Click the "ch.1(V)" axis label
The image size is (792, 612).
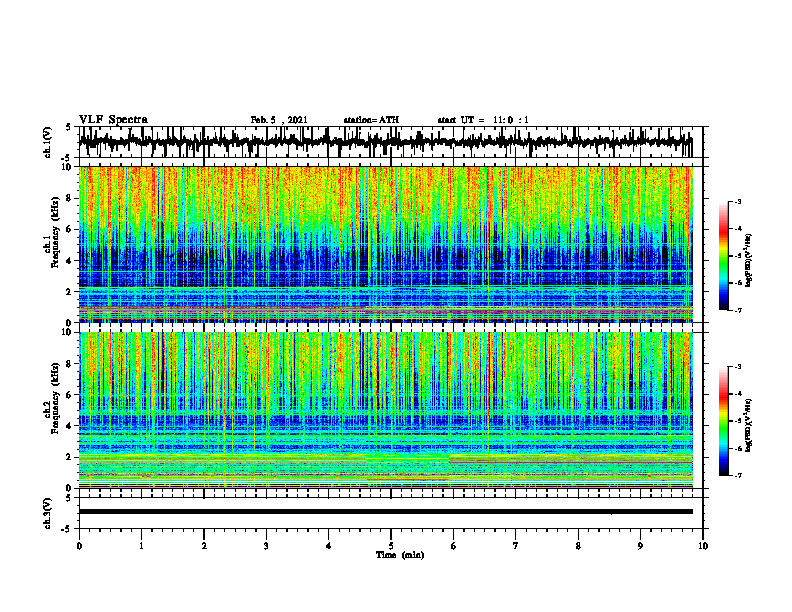[47, 142]
